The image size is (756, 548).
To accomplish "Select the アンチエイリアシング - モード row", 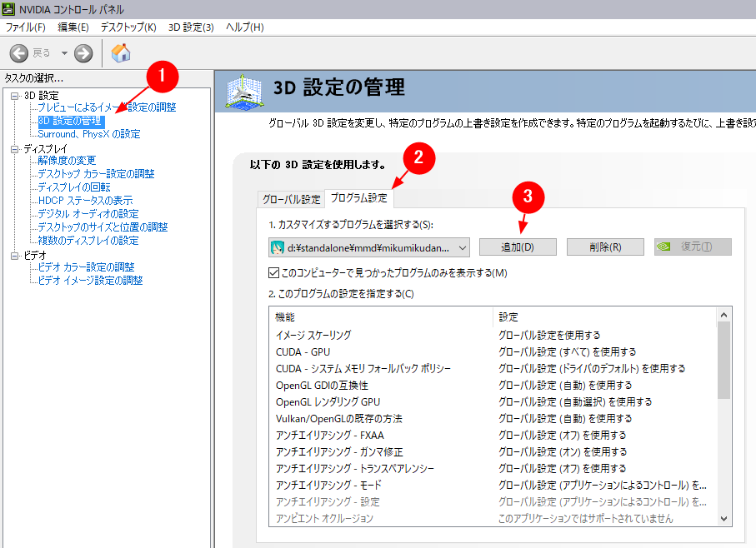I will (493, 486).
